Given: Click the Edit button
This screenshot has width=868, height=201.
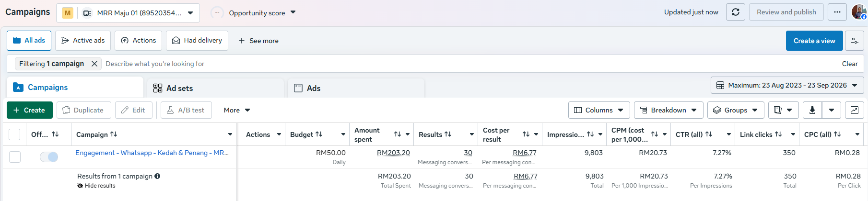Looking at the screenshot, I should pos(134,110).
